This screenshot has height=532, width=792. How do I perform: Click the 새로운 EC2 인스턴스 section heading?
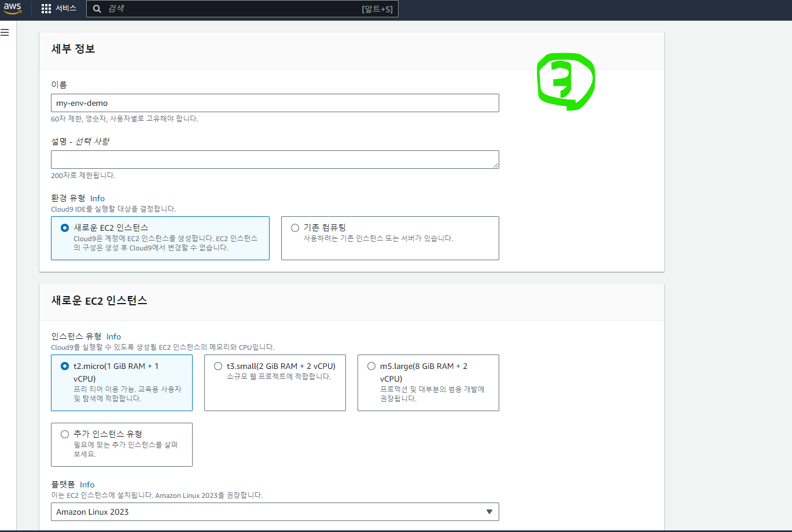click(99, 301)
